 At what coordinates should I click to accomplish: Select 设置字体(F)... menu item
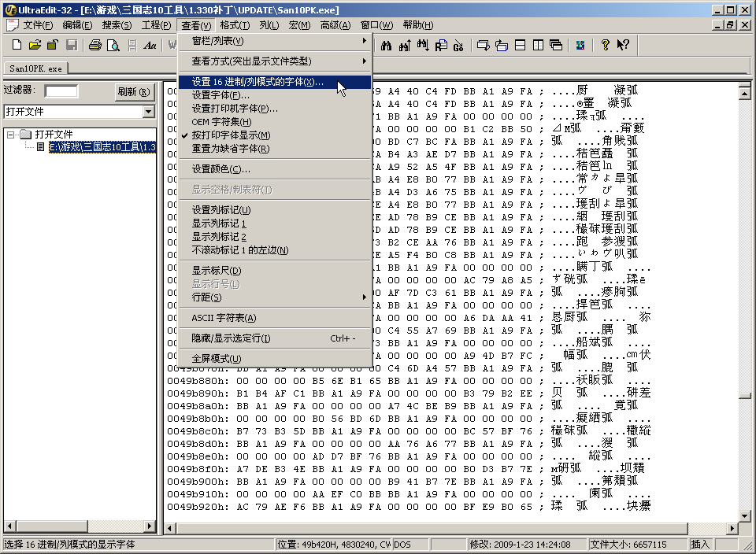(275, 95)
